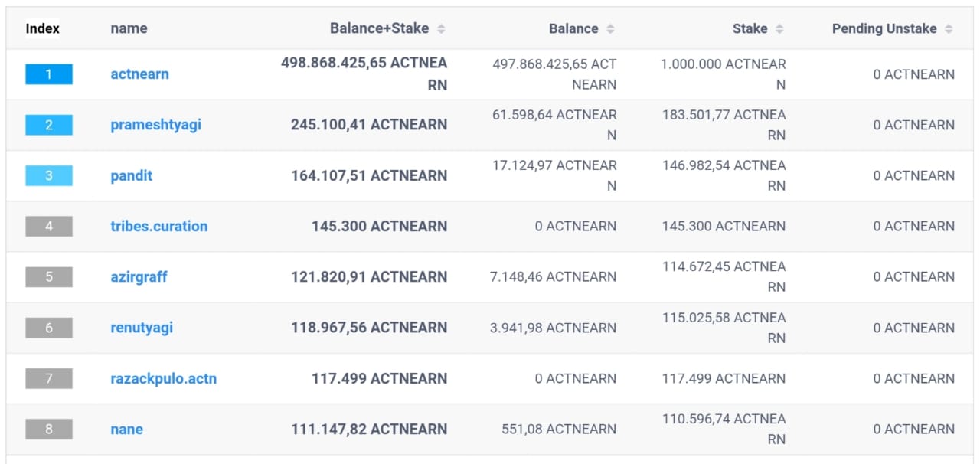Sort using Pending Unstake arrows
Screen dimensions: 980x464
pos(949,29)
